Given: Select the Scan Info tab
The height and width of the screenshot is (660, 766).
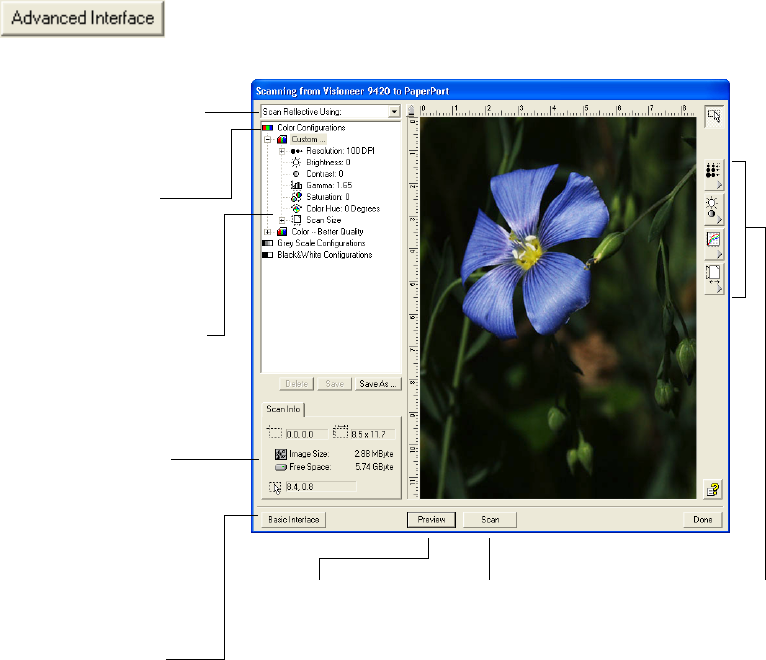Looking at the screenshot, I should click(282, 409).
